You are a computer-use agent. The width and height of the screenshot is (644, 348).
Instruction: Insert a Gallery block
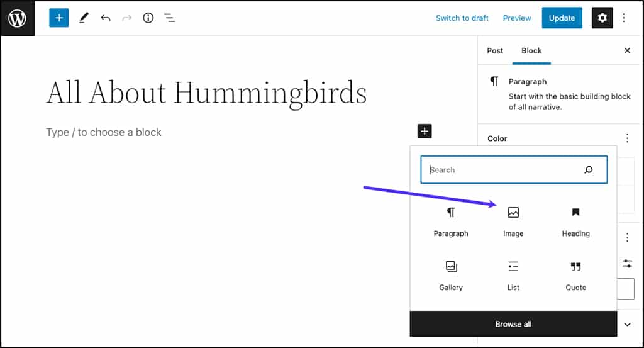[451, 275]
